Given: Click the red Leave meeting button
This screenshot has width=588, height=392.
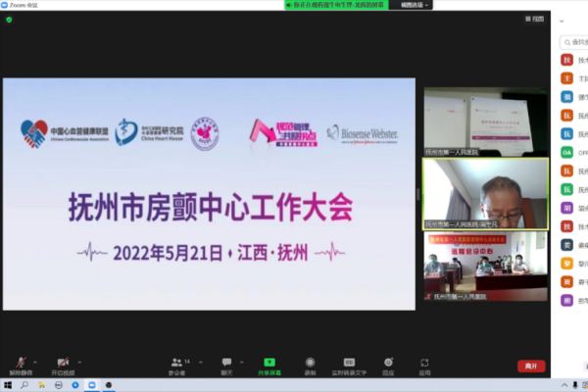Looking at the screenshot, I should [x=531, y=366].
